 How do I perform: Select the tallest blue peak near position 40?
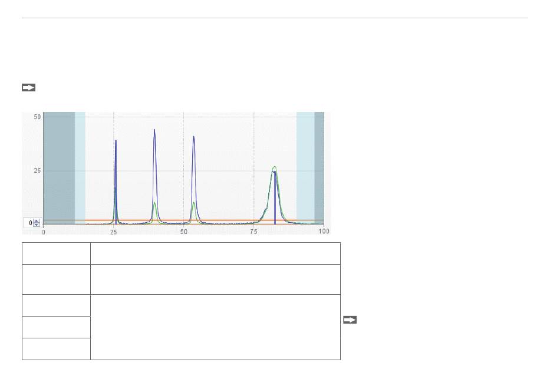pyautogui.click(x=154, y=176)
